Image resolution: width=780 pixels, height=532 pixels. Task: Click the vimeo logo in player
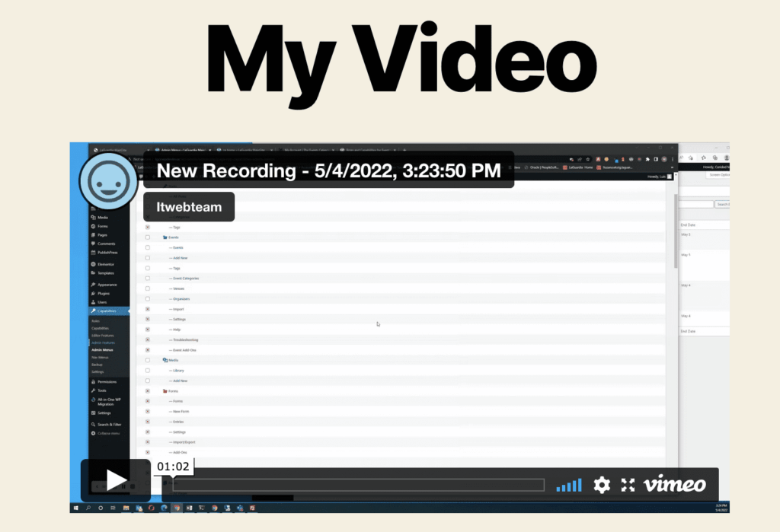[675, 484]
